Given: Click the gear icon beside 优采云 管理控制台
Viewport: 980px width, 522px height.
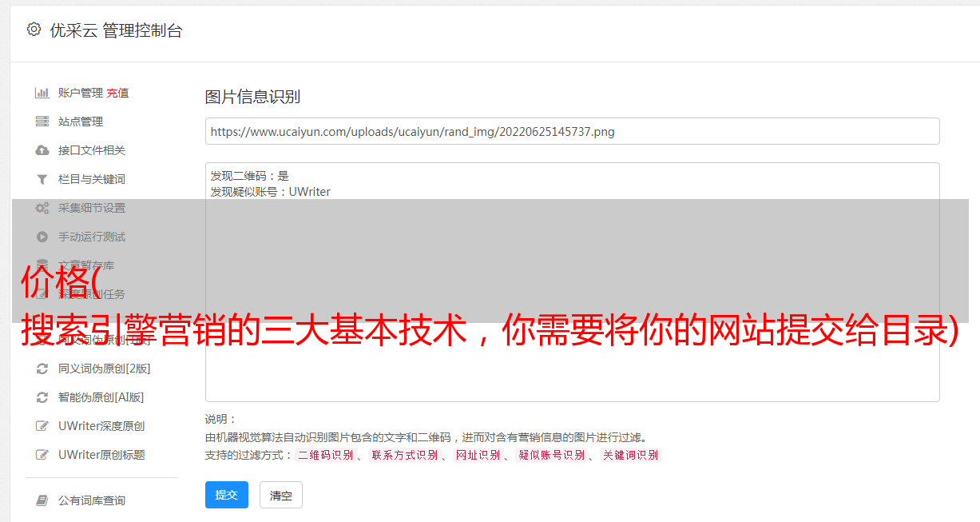Looking at the screenshot, I should (x=34, y=30).
